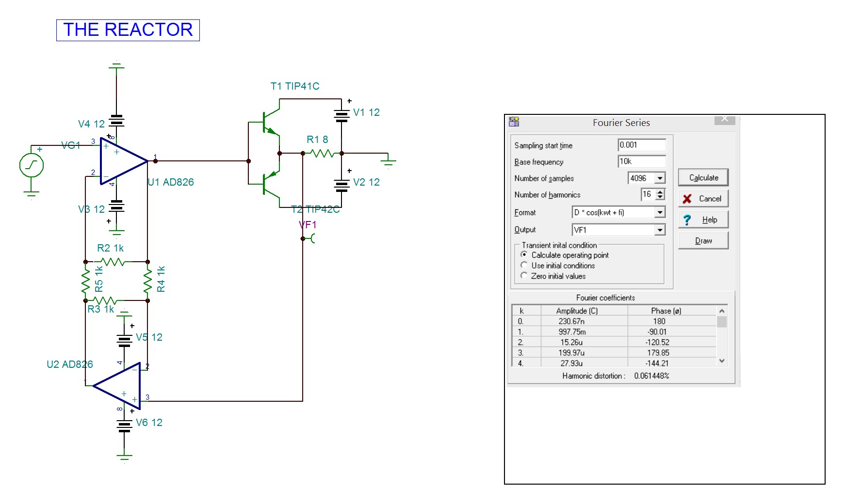Click THE REACTOR title text box
This screenshot has height=504, width=845.
128,30
